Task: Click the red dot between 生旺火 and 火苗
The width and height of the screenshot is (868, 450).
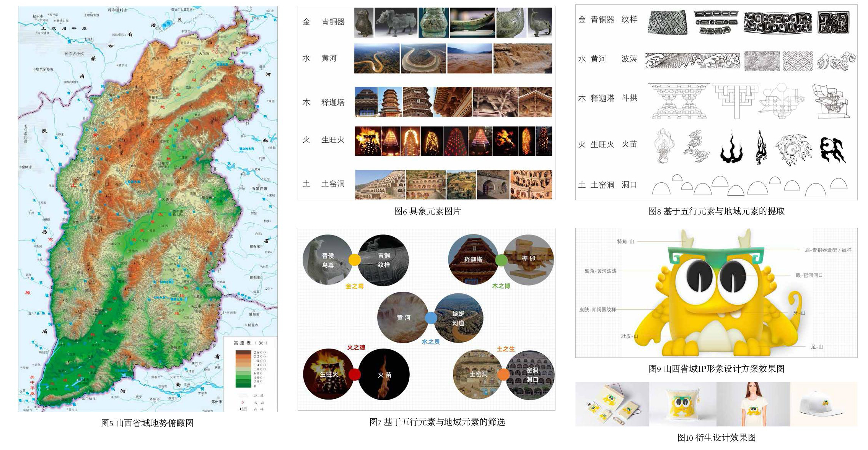Action: [x=355, y=374]
